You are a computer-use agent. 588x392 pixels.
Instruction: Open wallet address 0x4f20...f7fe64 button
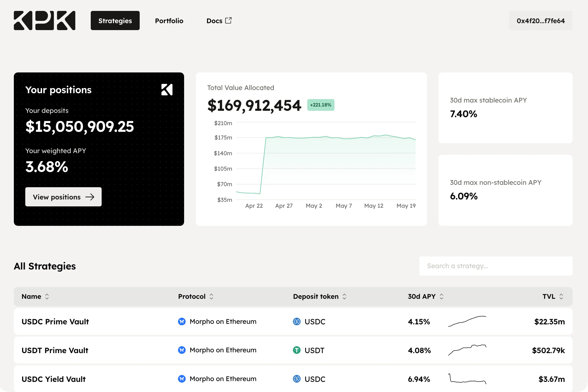(x=541, y=21)
